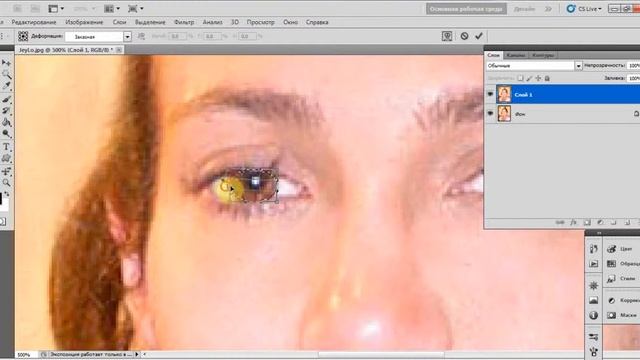
Task: Open the Цвет (Color) panel
Action: pyautogui.click(x=620, y=249)
